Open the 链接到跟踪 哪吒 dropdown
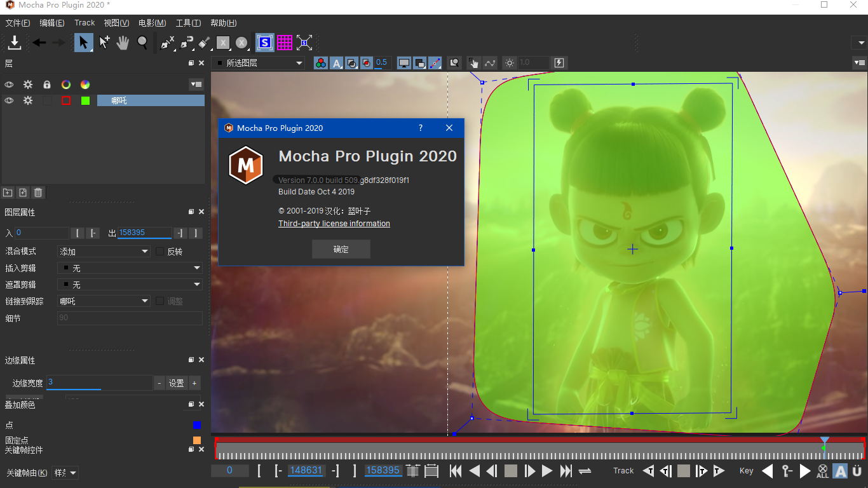The width and height of the screenshot is (868, 488). pos(104,301)
